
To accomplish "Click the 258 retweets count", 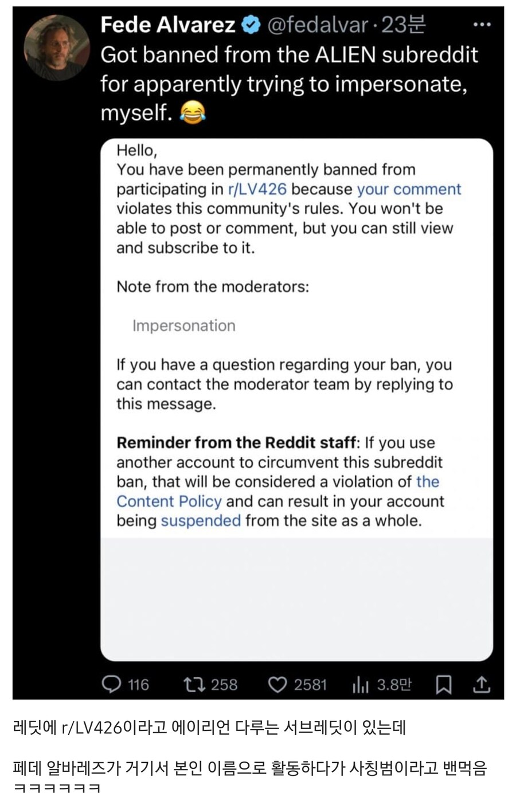I will tap(224, 684).
